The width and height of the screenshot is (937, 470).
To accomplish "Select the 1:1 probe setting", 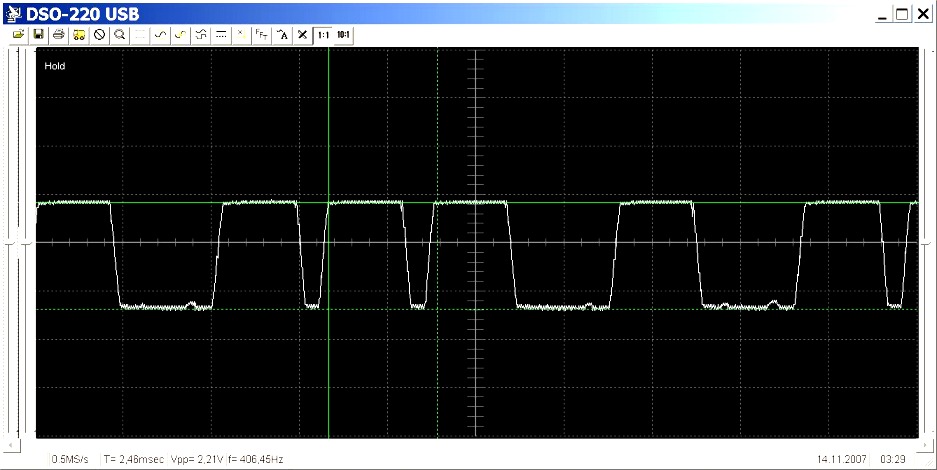I will coord(323,35).
